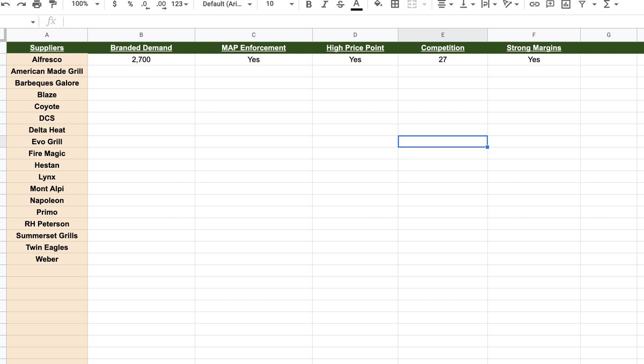Increase decimal places icon
The height and width of the screenshot is (364, 644).
[x=162, y=4]
